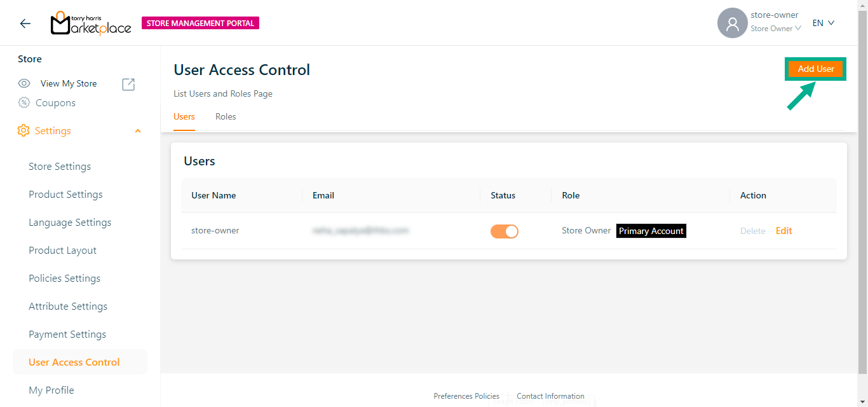The image size is (868, 407).
Task: Click the eye icon beside View My Store
Action: pos(24,83)
